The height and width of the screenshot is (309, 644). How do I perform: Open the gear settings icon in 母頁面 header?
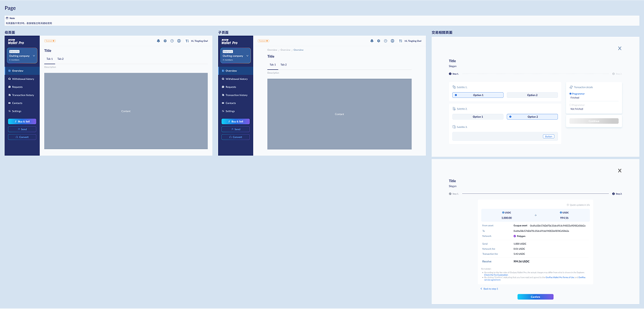[165, 41]
